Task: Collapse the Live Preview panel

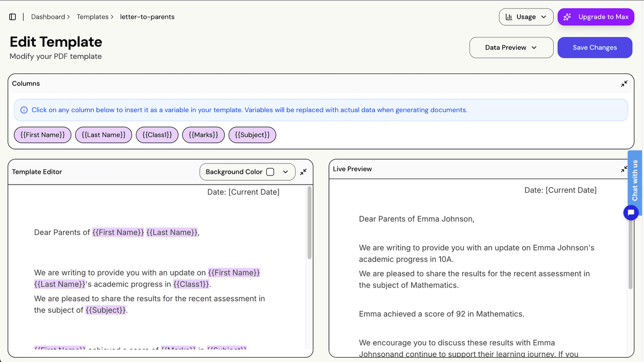Action: coord(624,169)
